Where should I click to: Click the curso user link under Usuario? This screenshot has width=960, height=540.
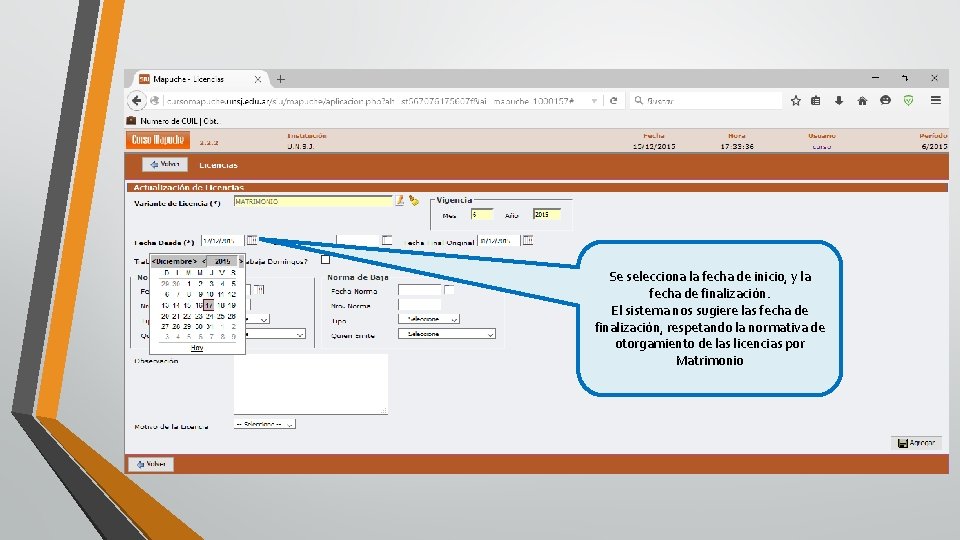point(821,147)
